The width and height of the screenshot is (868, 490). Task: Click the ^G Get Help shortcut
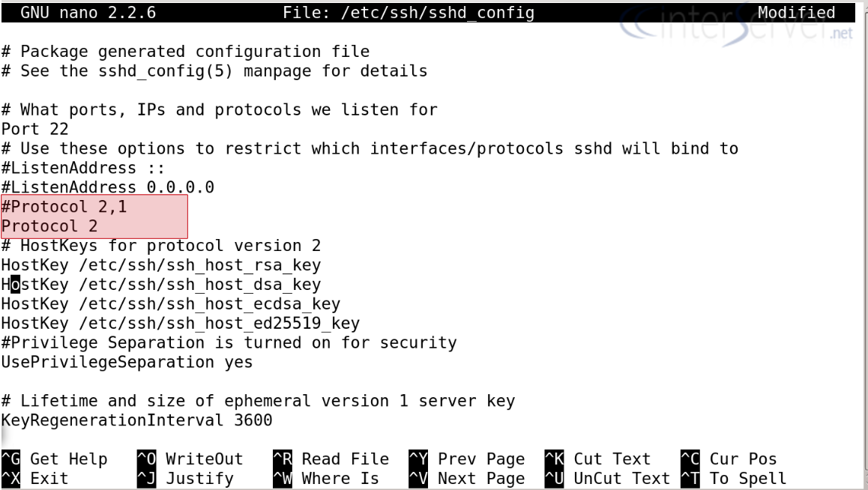pyautogui.click(x=55, y=459)
